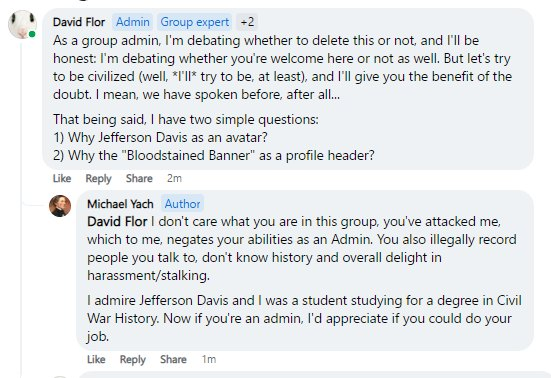
Task: Reply to Michael Yach's comment
Action: (132, 359)
